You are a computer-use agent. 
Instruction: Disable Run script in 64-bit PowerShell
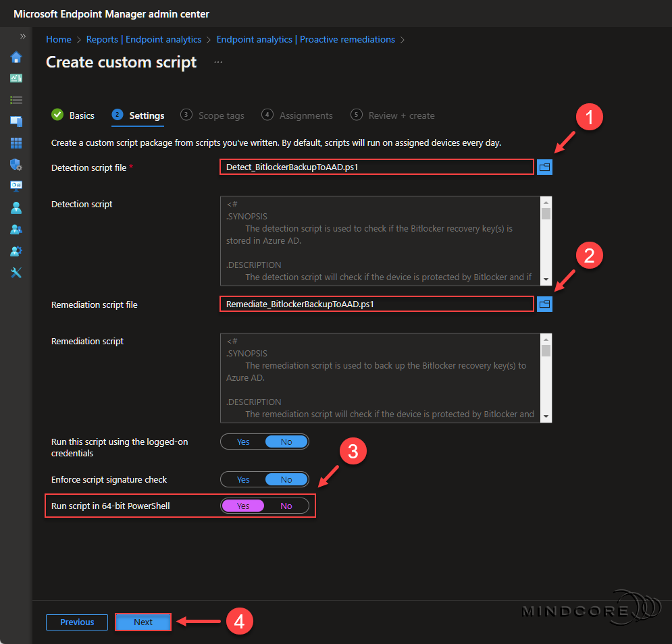286,505
